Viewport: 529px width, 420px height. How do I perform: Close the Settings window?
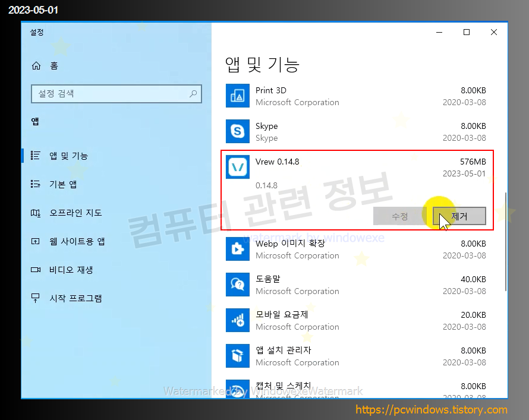click(x=494, y=32)
